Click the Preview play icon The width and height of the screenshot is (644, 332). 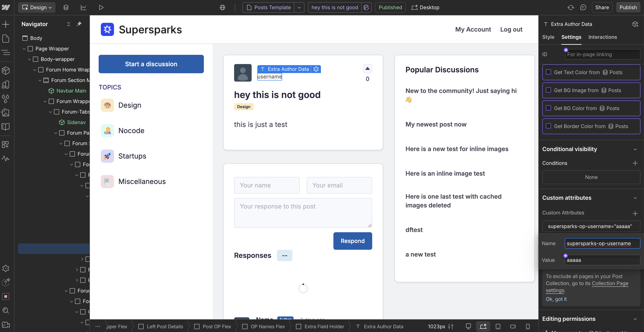pyautogui.click(x=101, y=7)
